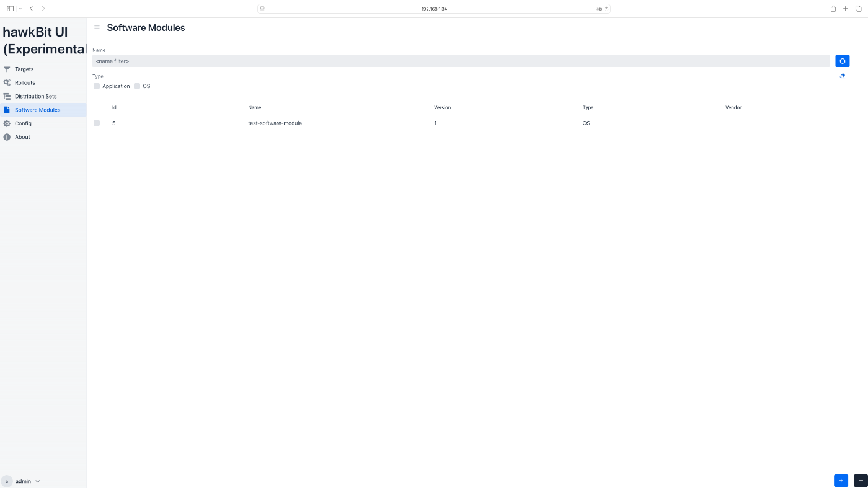Click the version cell showing 1
Viewport: 868px width, 488px height.
point(435,123)
